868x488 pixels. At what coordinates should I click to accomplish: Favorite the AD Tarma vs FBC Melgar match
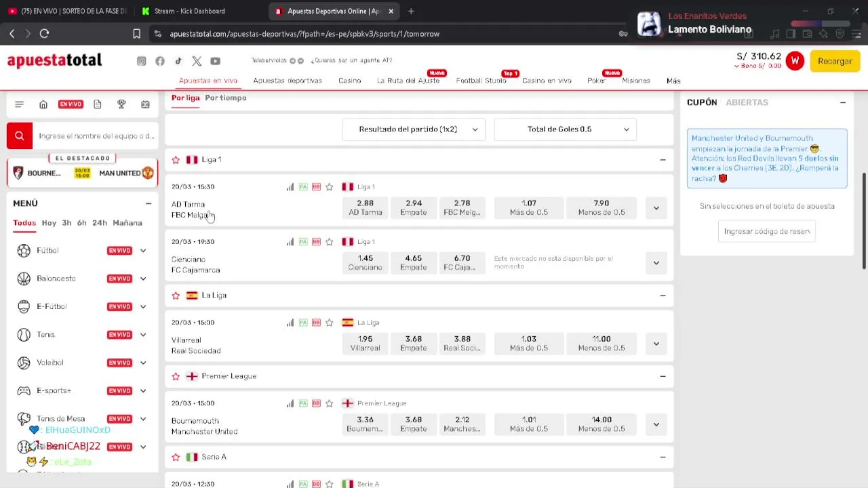coord(330,186)
